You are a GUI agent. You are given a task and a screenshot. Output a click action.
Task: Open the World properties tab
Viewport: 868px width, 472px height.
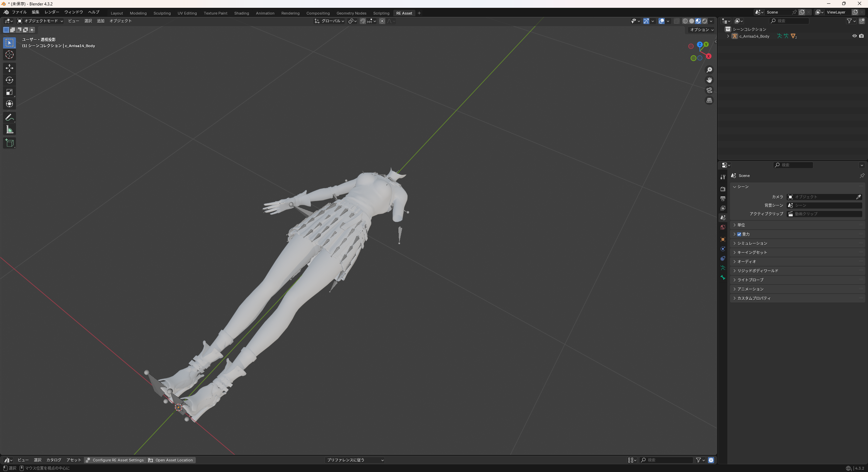[x=723, y=227]
